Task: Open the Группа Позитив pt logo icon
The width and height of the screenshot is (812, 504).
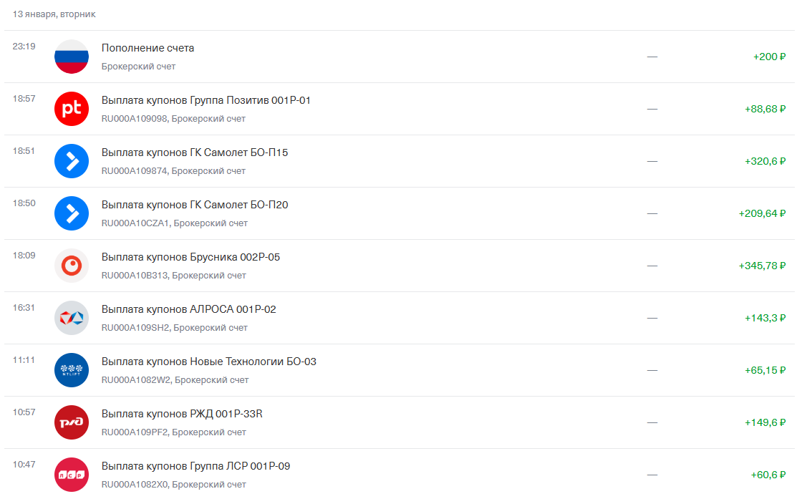Action: 72,109
